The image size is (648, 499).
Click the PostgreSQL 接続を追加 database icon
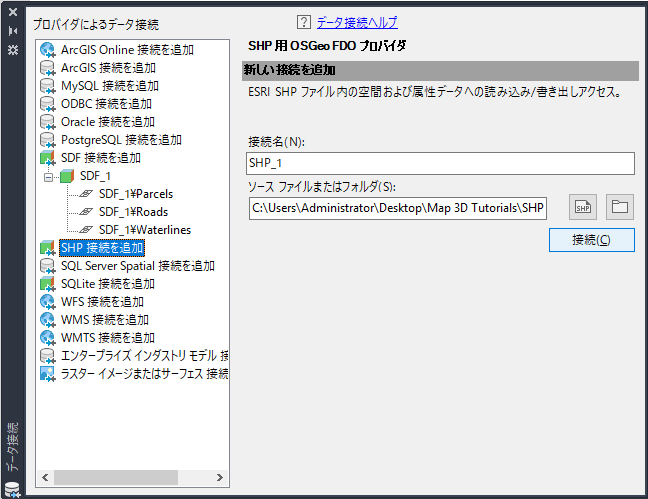(x=47, y=140)
